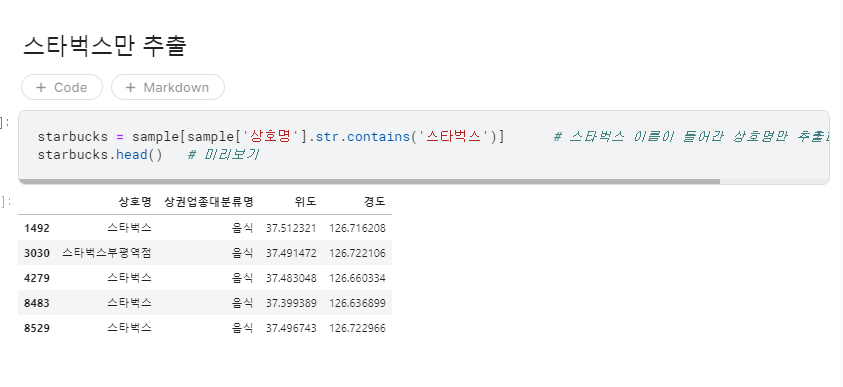Click longitude value 126.636899
This screenshot has height=387, width=843.
click(358, 303)
